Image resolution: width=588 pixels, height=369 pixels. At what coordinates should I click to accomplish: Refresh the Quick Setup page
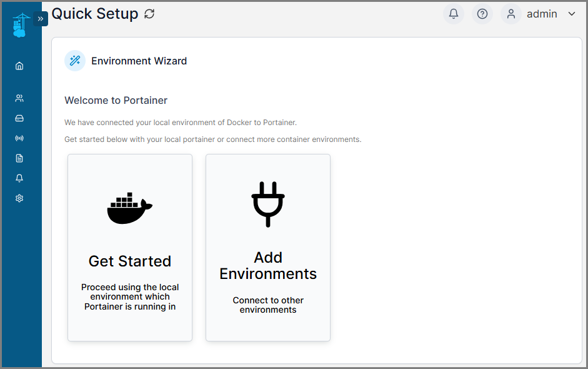pos(149,14)
